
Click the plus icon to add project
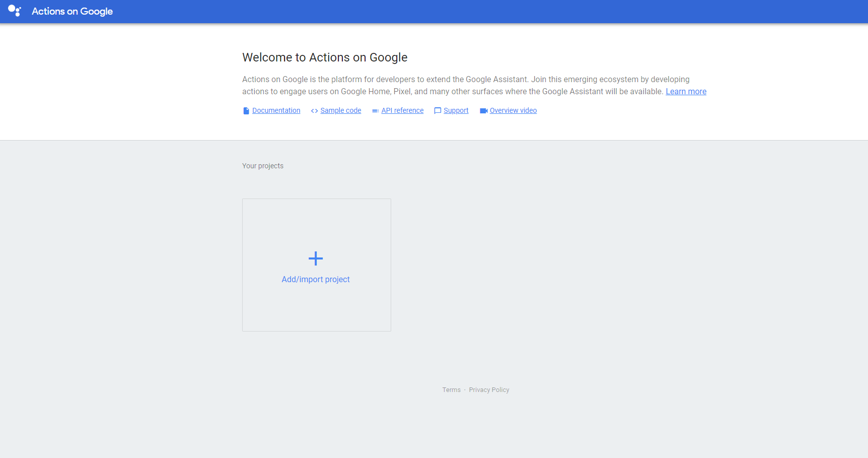316,258
